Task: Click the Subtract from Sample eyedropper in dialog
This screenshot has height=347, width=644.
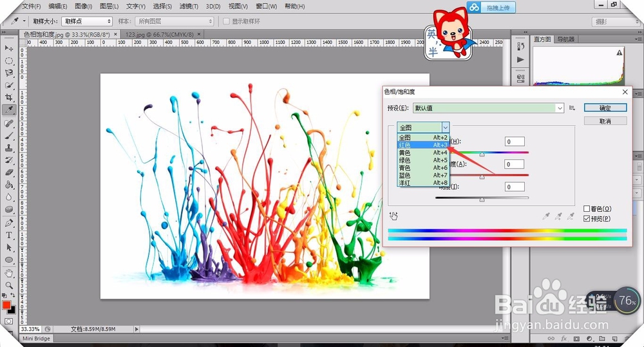Action: pyautogui.click(x=571, y=216)
